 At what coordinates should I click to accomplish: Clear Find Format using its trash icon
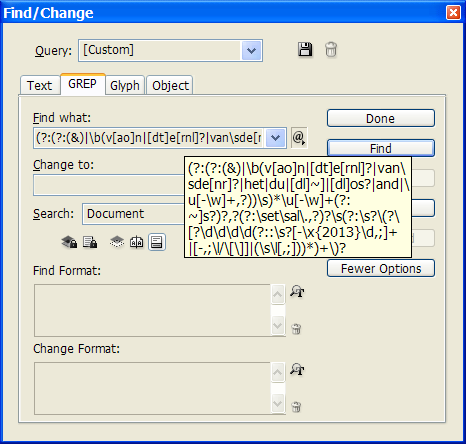296,329
